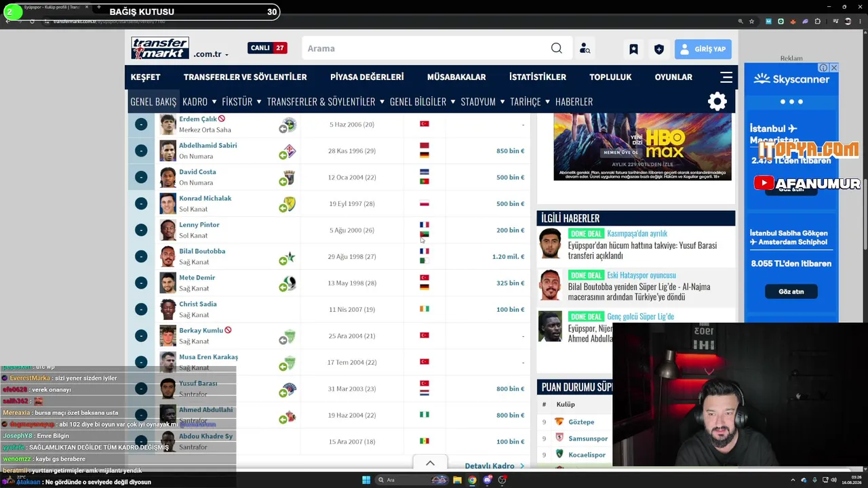
Task: Switch to the GENEL BAKIŞ tab
Action: (x=153, y=102)
